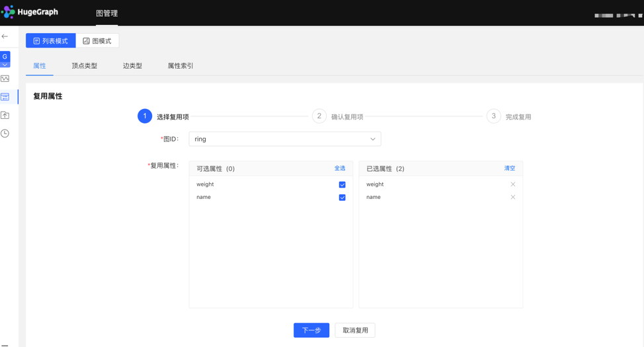Remove weight from selected properties
Screen dimensions: 644x347
pyautogui.click(x=512, y=184)
